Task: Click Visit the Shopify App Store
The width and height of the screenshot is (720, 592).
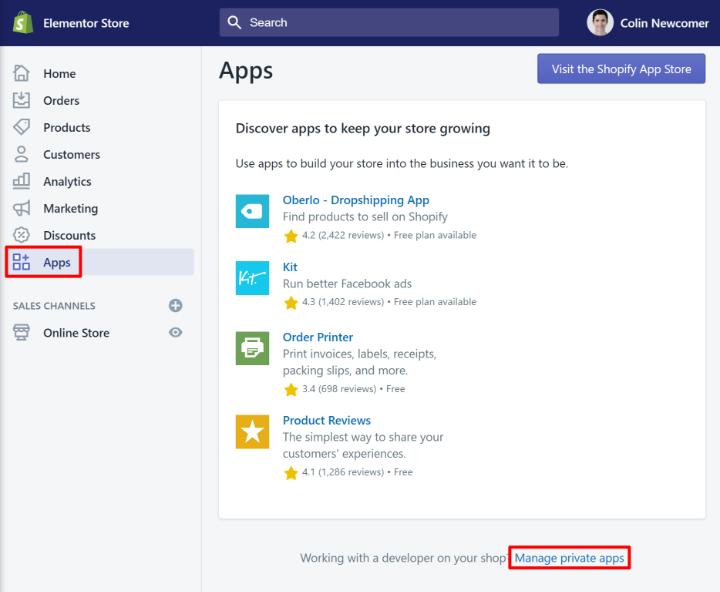Action: click(621, 69)
